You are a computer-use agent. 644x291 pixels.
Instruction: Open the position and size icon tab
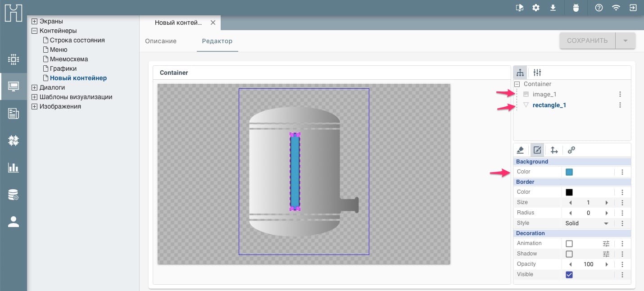coord(554,150)
